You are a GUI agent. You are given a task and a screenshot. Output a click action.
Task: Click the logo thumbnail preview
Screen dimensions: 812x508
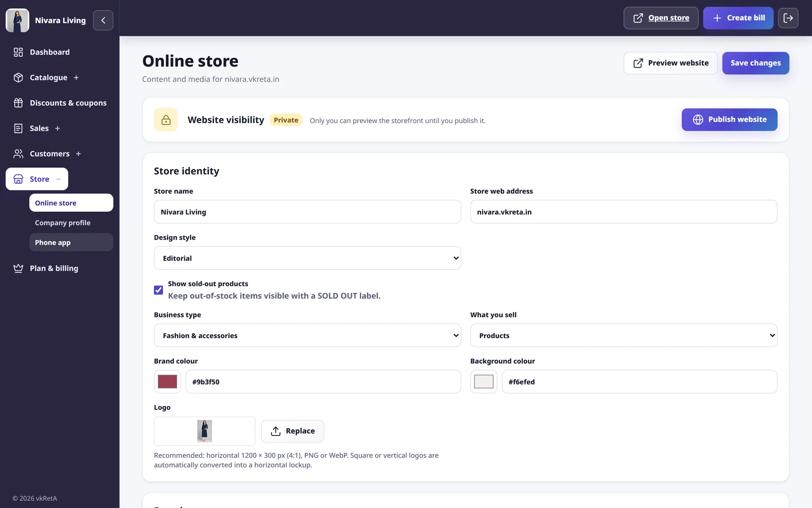coord(205,431)
